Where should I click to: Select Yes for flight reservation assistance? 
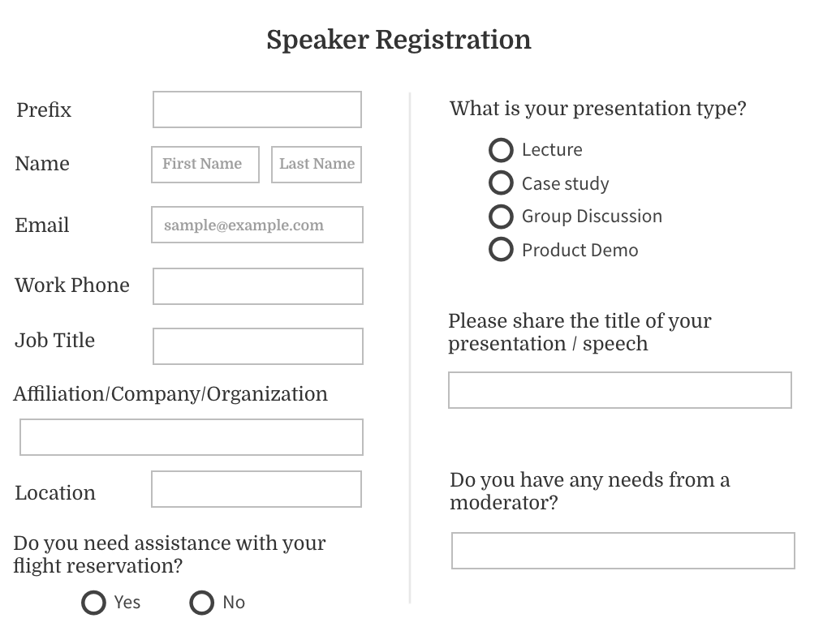(x=94, y=603)
